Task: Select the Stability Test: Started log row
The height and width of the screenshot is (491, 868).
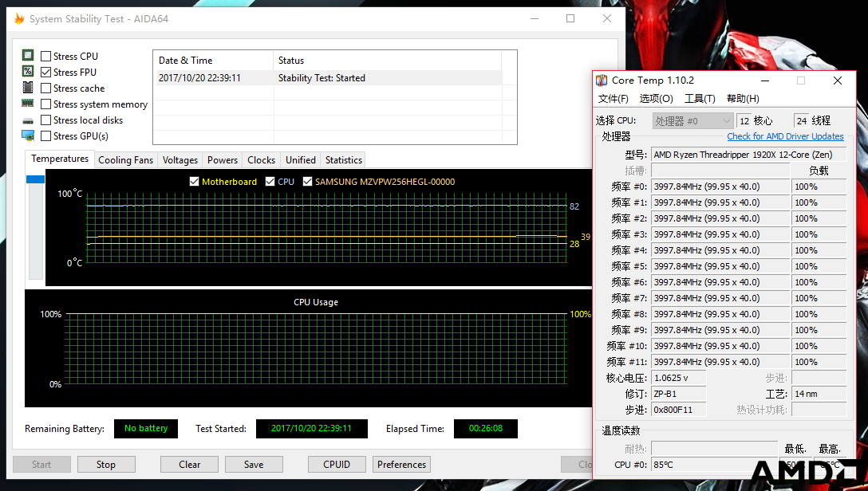Action: [329, 78]
